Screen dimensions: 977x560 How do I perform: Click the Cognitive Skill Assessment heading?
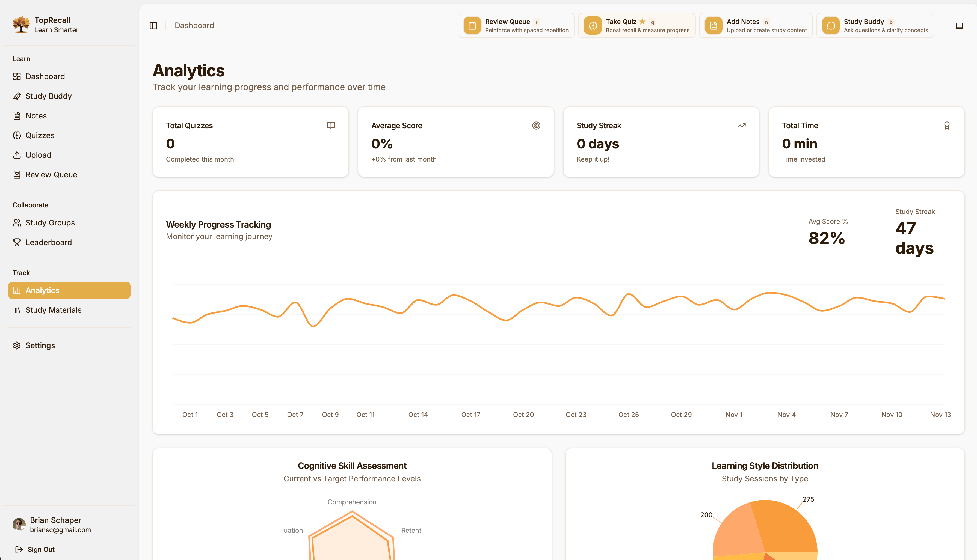click(352, 466)
